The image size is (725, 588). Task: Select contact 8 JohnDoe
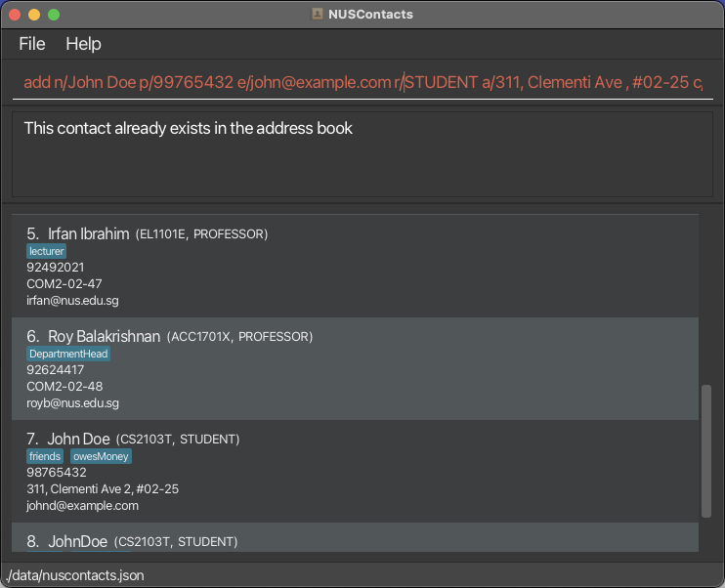coord(355,537)
